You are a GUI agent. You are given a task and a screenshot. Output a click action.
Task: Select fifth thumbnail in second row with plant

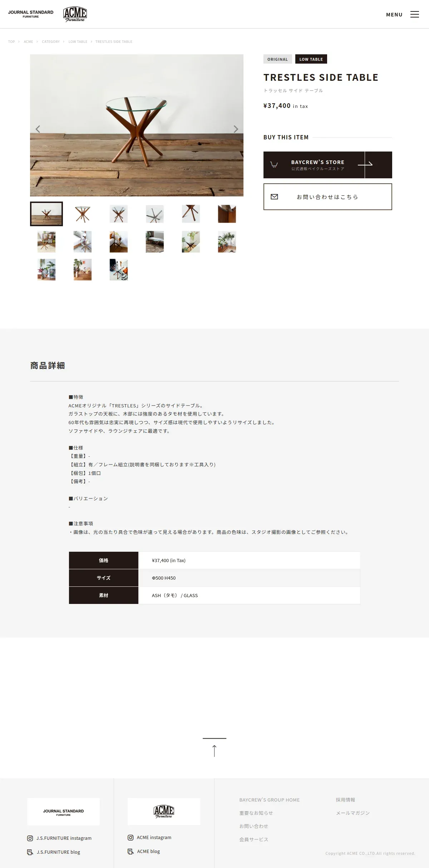[x=191, y=242]
